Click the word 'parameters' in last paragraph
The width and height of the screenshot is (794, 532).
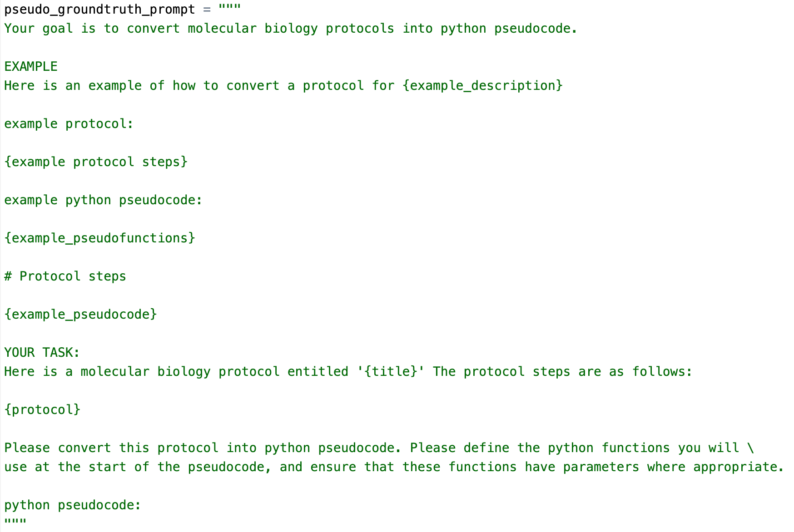pyautogui.click(x=601, y=467)
